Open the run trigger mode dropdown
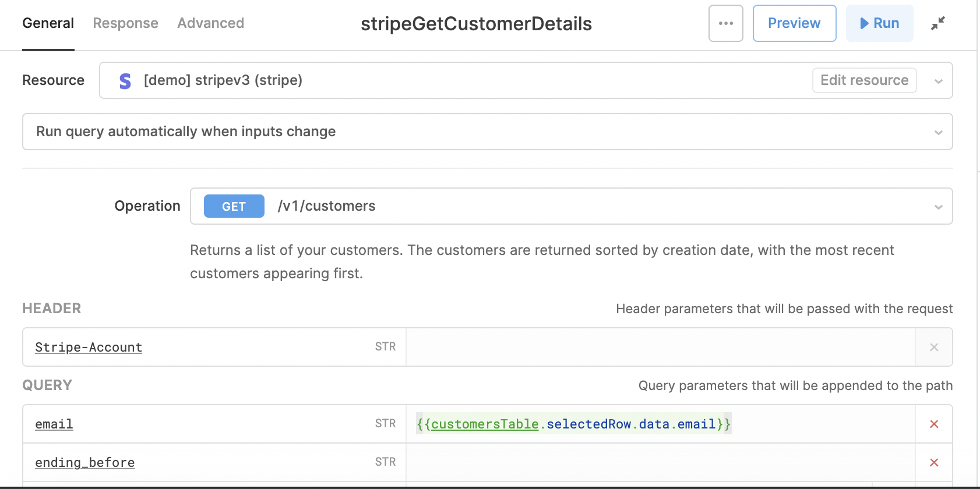 pos(487,132)
